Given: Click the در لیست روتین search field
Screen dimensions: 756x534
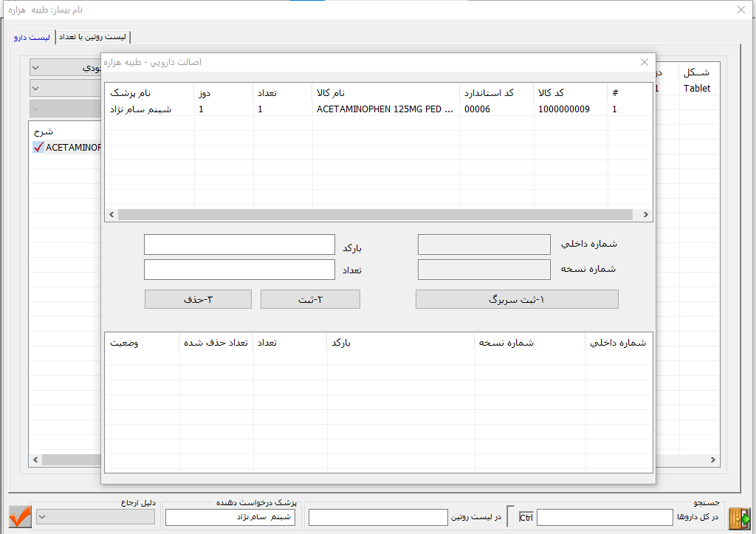Looking at the screenshot, I should click(378, 517).
